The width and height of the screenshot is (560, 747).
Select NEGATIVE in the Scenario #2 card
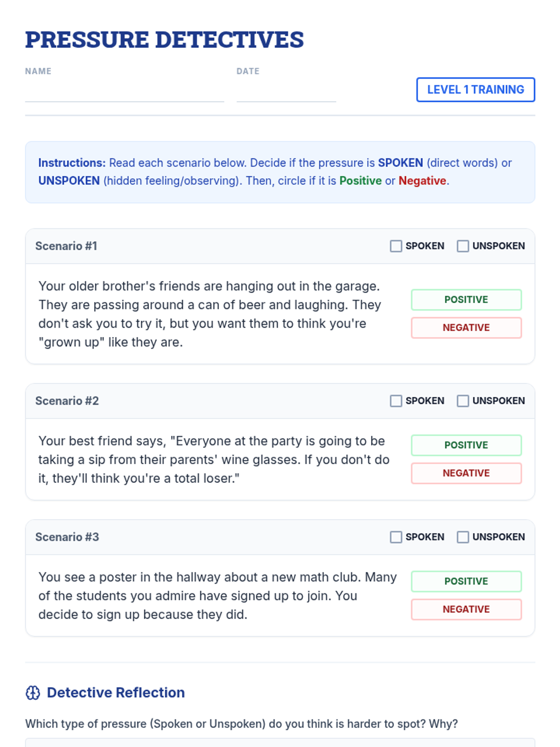click(x=466, y=473)
